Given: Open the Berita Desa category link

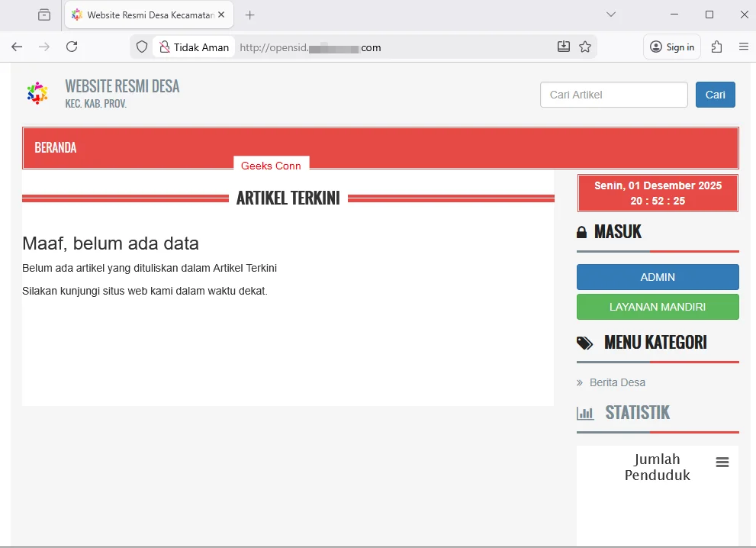Looking at the screenshot, I should (x=616, y=382).
